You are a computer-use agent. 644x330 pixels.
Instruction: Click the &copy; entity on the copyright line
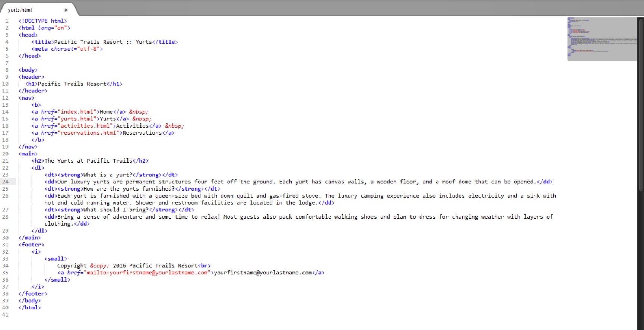pyautogui.click(x=99, y=266)
